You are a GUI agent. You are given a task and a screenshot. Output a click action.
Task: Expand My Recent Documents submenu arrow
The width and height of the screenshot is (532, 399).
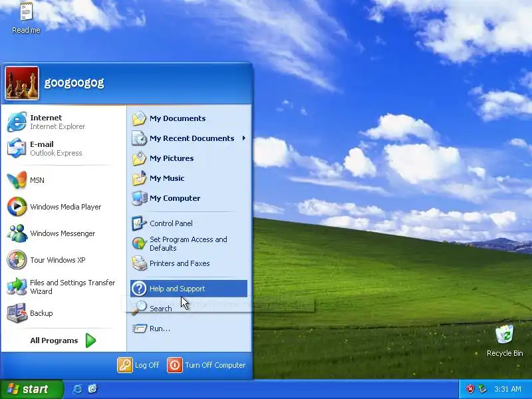[243, 138]
